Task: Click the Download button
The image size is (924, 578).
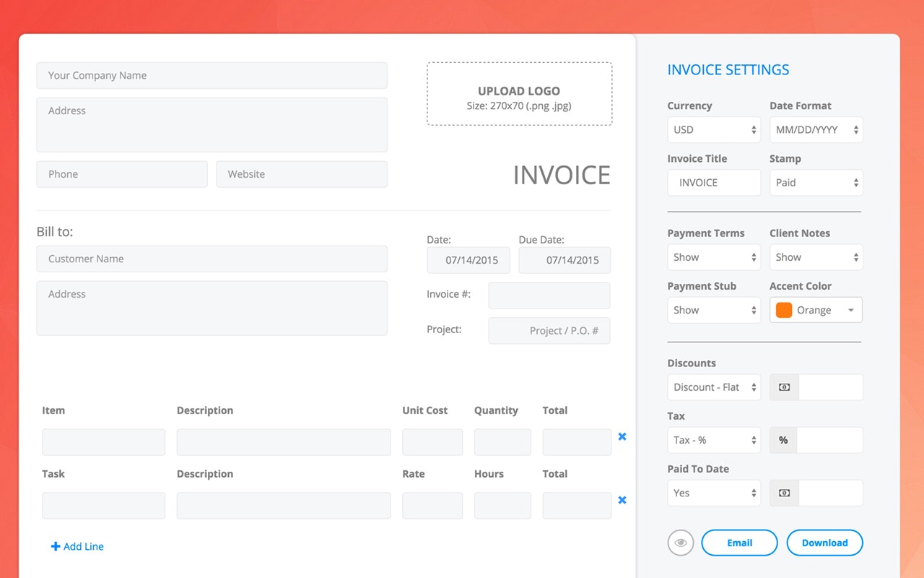Action: click(824, 543)
